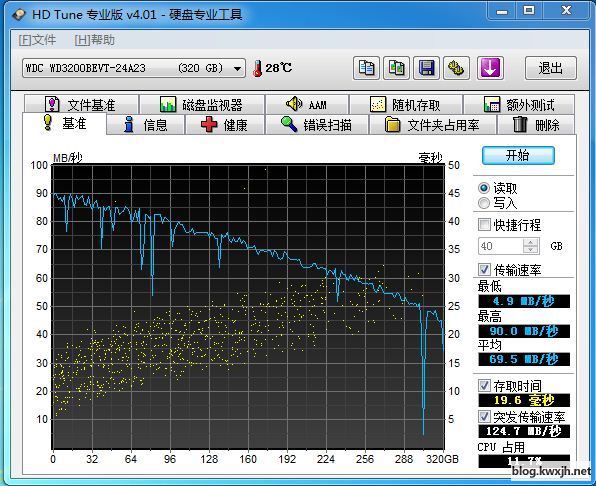Click the floppy disk save screenshot icon

click(x=426, y=68)
